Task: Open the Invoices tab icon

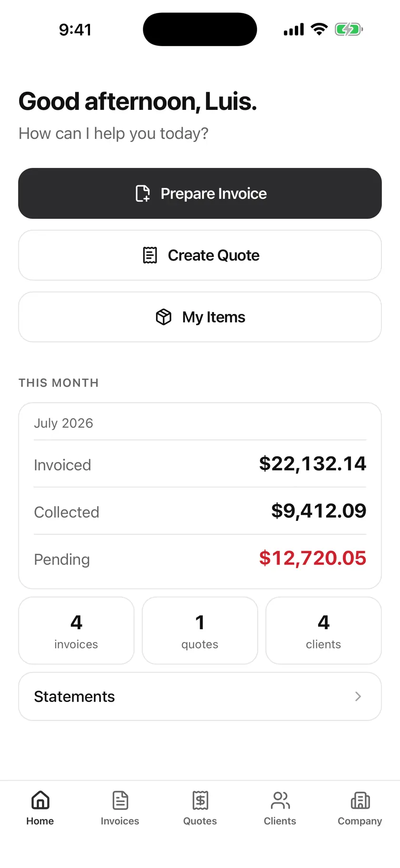Action: click(x=120, y=800)
